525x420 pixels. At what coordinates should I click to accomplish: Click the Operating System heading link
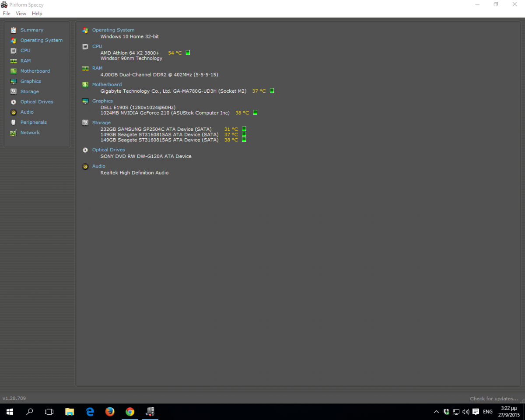(x=113, y=30)
